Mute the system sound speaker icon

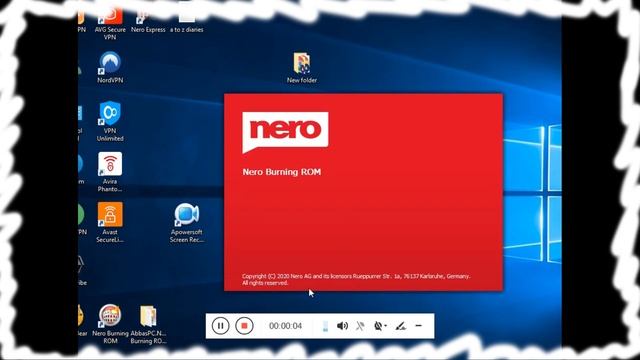pyautogui.click(x=342, y=326)
